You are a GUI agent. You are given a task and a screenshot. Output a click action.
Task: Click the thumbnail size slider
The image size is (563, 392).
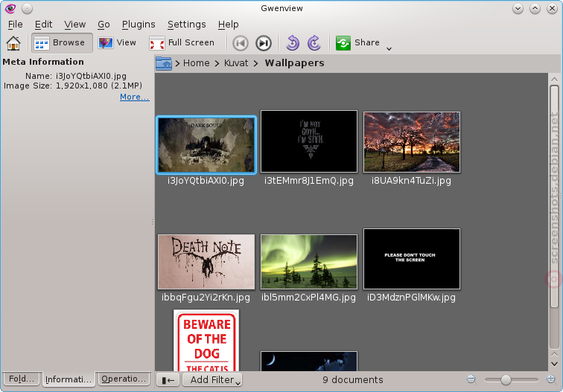[512, 379]
